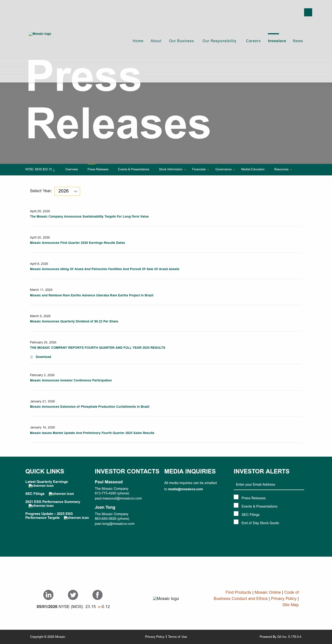Open the Select Year dropdown showing 2026
The image size is (332, 644).
point(67,191)
